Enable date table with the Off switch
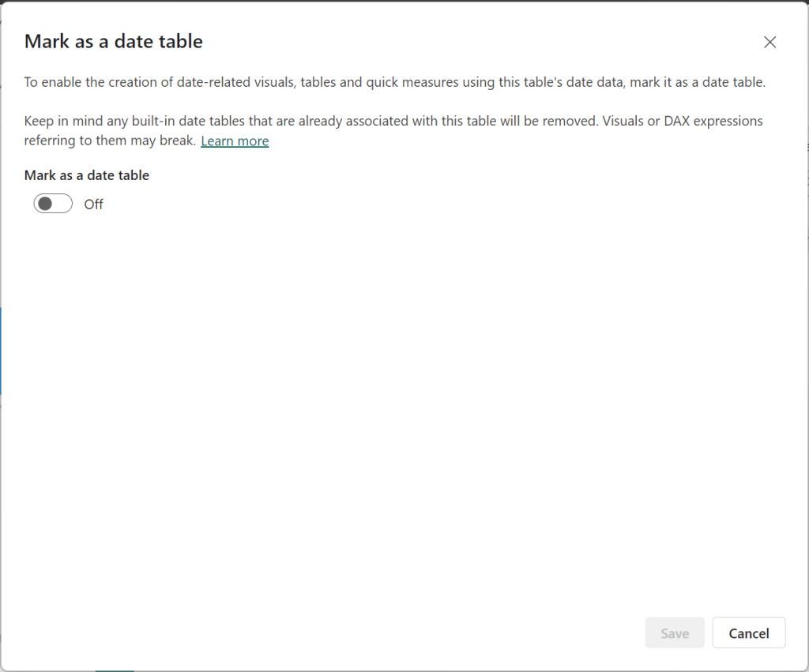This screenshot has height=672, width=809. pyautogui.click(x=53, y=204)
